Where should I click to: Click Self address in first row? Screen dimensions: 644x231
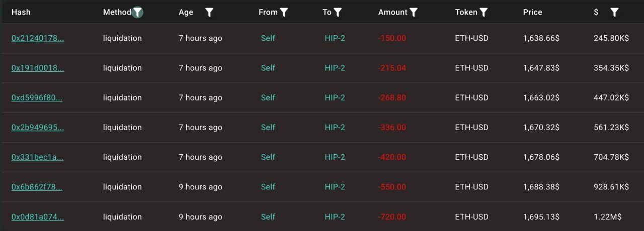coord(268,38)
